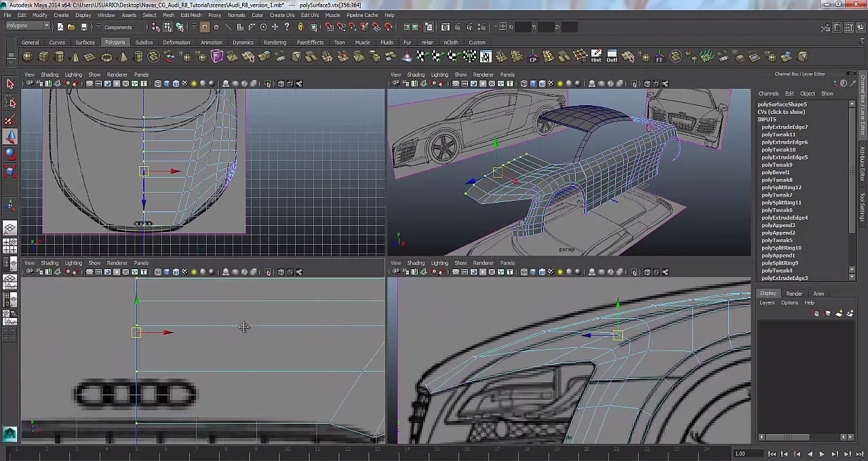Create a polygon torus from the shelf

click(x=107, y=57)
